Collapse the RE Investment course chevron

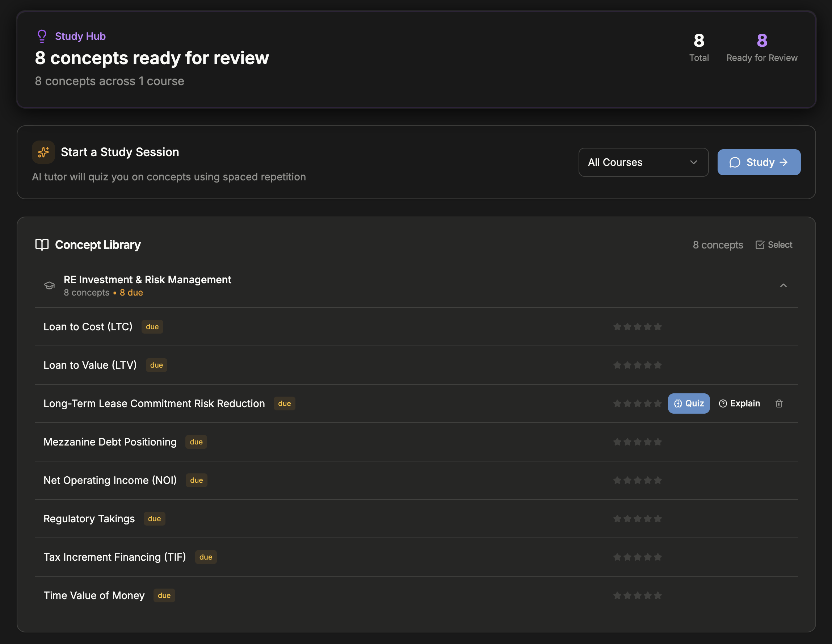(x=783, y=285)
